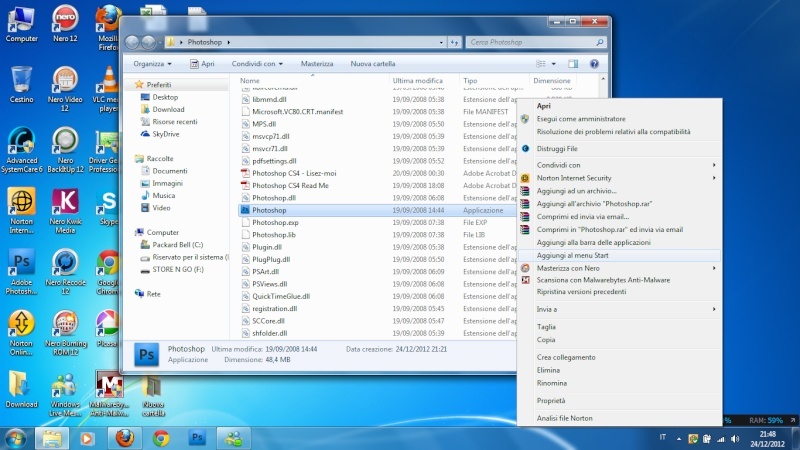Open the Organizza dropdown menu
This screenshot has height=450, width=800.
(x=152, y=64)
